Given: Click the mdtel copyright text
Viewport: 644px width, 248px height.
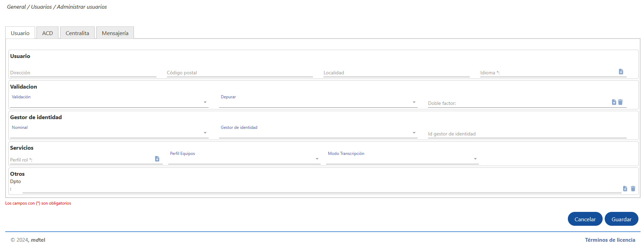Looking at the screenshot, I should 28,240.
